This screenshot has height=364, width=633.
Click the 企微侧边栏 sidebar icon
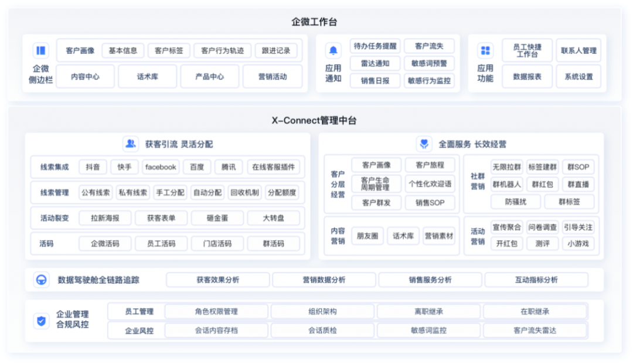[x=41, y=50]
